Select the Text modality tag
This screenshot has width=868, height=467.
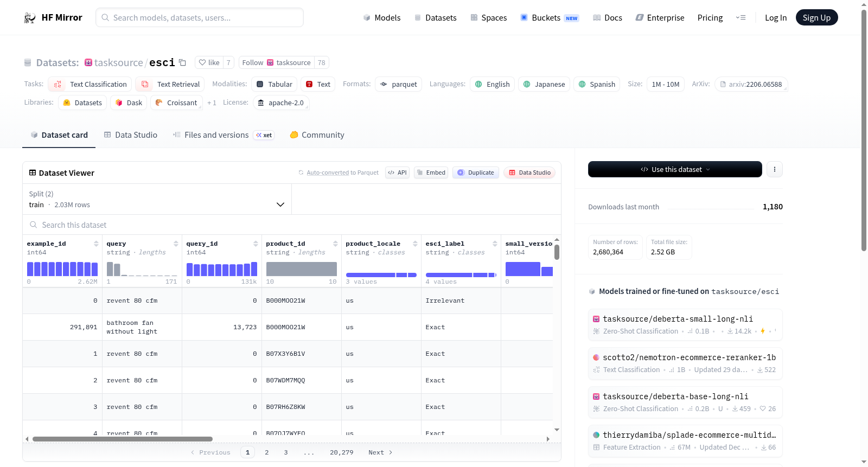(x=318, y=84)
